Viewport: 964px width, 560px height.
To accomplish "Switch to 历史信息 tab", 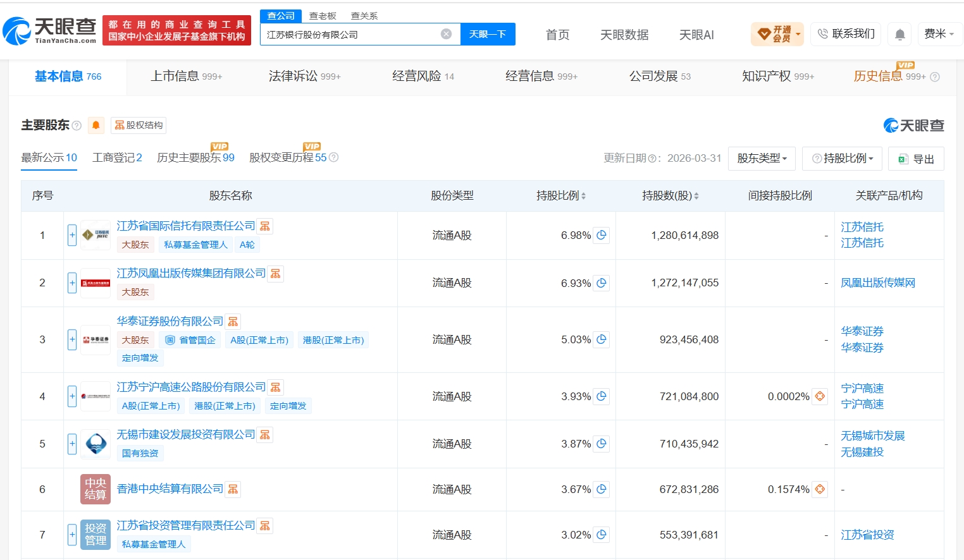I will pyautogui.click(x=889, y=76).
